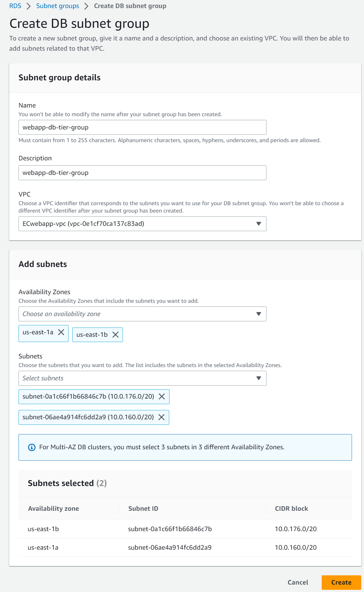The width and height of the screenshot is (364, 592).
Task: Go to RDS breadcrumb link
Action: click(x=15, y=6)
